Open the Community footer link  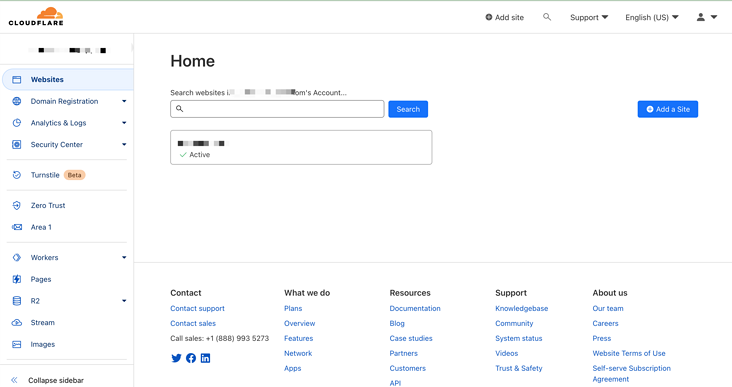coord(514,324)
